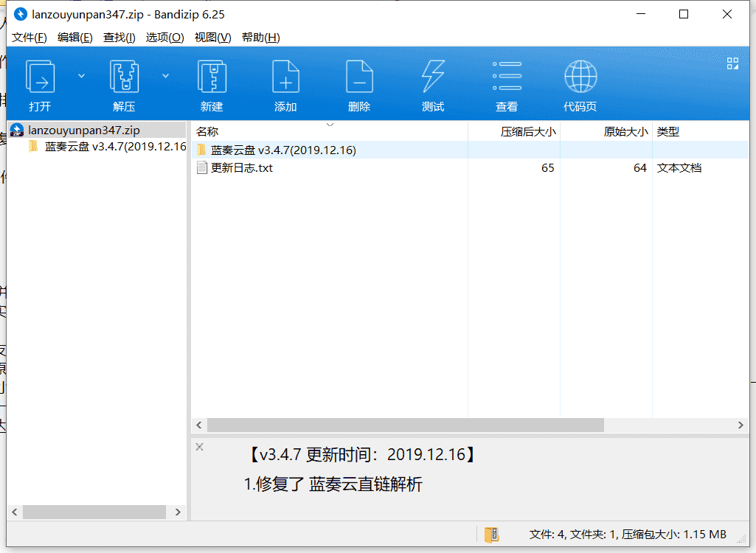Click original size value 64
The height and width of the screenshot is (553, 756).
coord(639,168)
